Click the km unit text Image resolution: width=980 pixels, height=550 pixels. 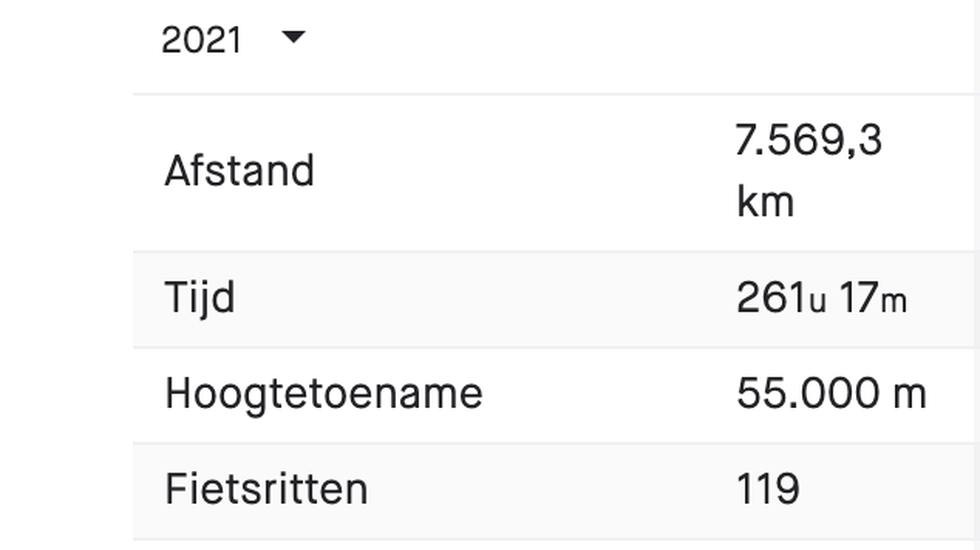point(766,201)
